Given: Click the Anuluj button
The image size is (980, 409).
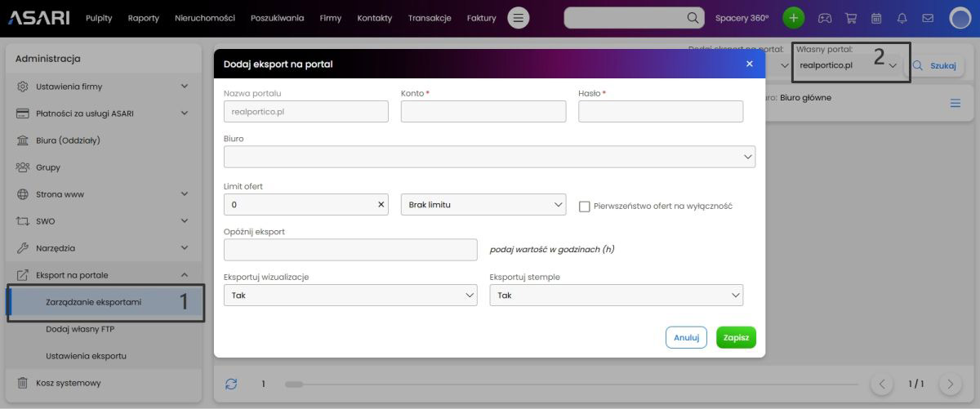Looking at the screenshot, I should click(x=686, y=338).
